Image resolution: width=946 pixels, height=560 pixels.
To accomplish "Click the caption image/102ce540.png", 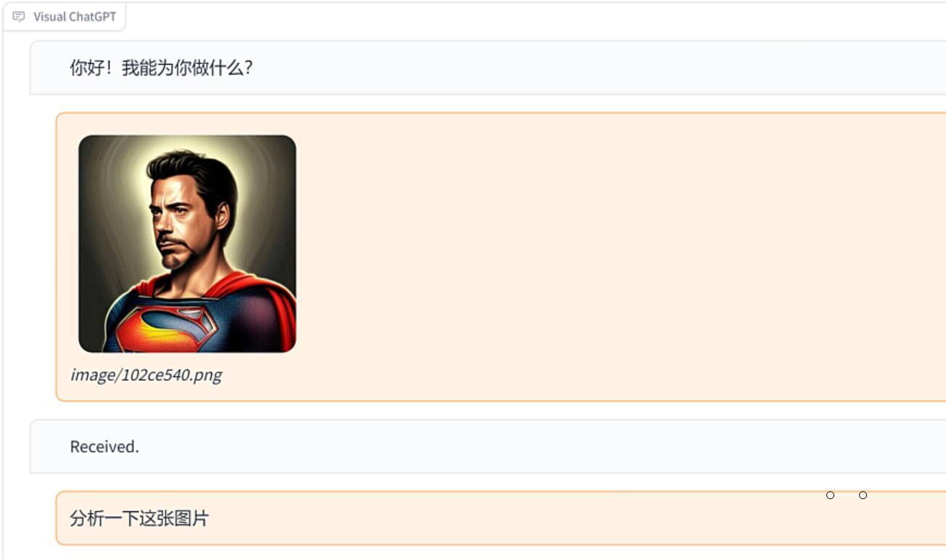I will [146, 375].
